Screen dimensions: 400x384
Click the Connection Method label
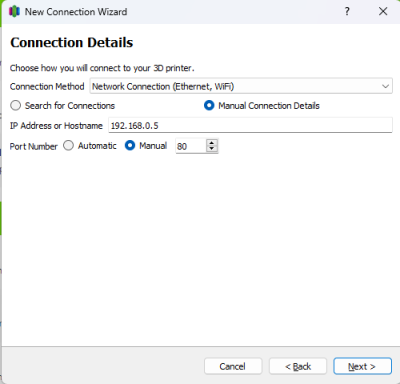click(x=47, y=87)
